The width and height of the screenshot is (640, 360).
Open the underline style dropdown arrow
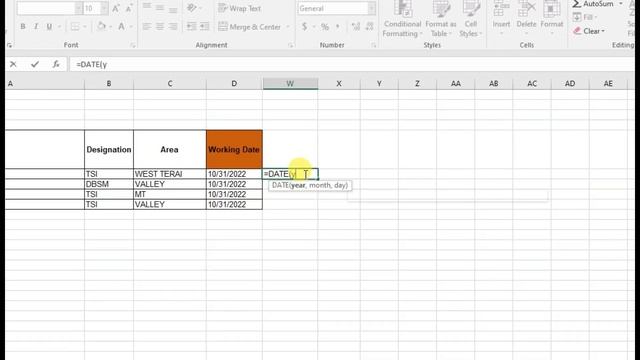59,27
